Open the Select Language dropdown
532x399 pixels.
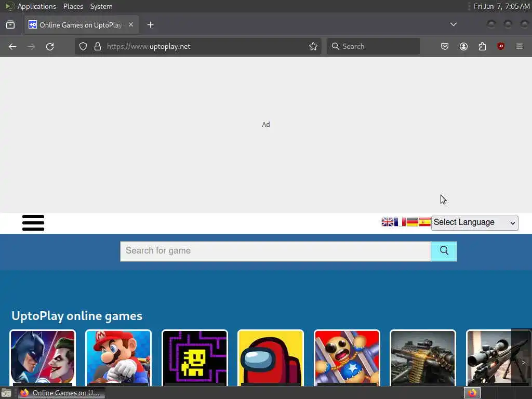pos(475,223)
